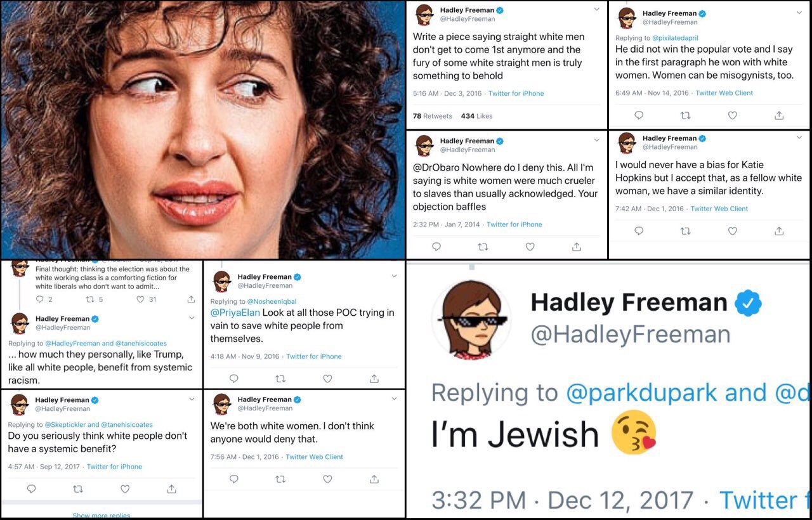This screenshot has width=812, height=520.
Task: Click 'Show more replies' link
Action: click(x=101, y=515)
